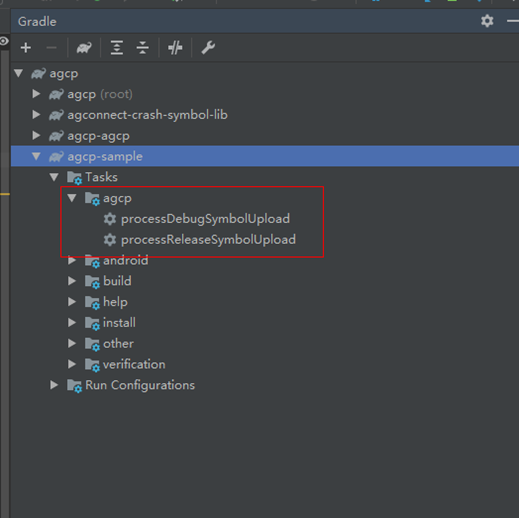Click the Gradle panel title
The width and height of the screenshot is (519, 518).
(x=37, y=22)
